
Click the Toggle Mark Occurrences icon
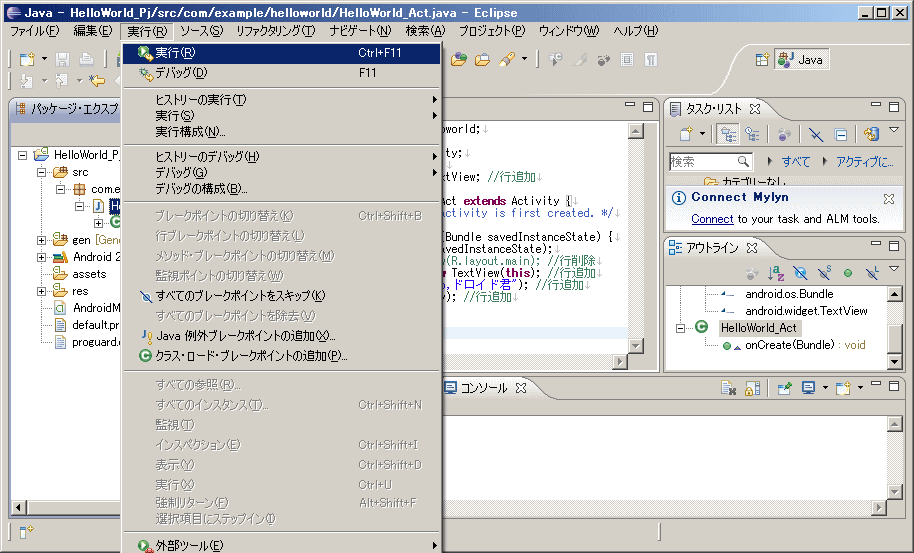[x=579, y=59]
